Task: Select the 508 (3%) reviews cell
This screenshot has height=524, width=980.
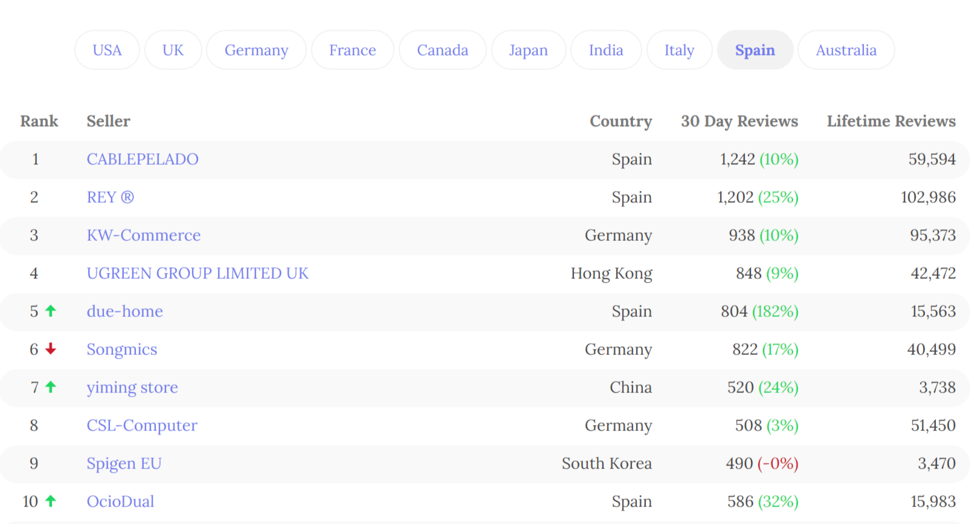Action: tap(767, 426)
